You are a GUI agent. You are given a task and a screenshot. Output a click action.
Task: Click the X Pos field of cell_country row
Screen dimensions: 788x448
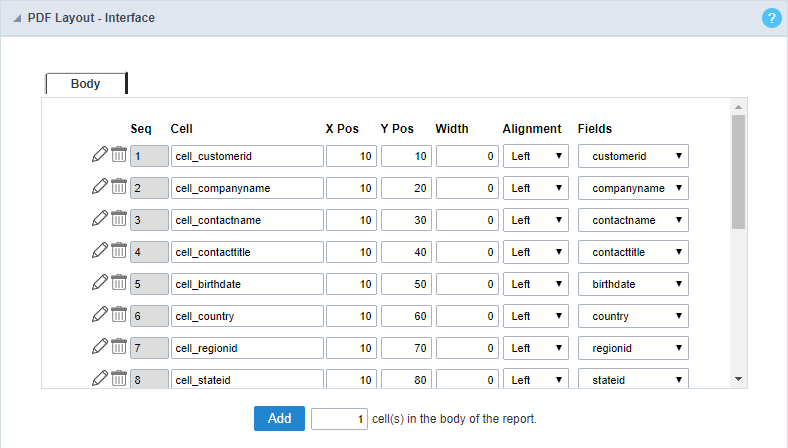(x=351, y=316)
